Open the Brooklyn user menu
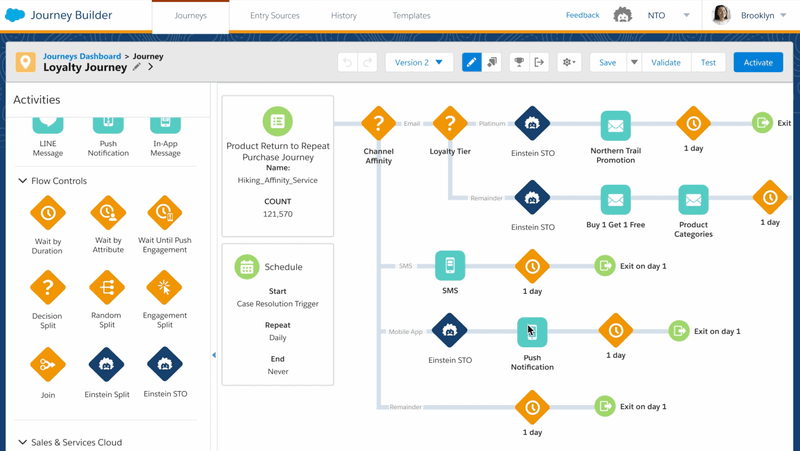This screenshot has width=800, height=451. [764, 15]
